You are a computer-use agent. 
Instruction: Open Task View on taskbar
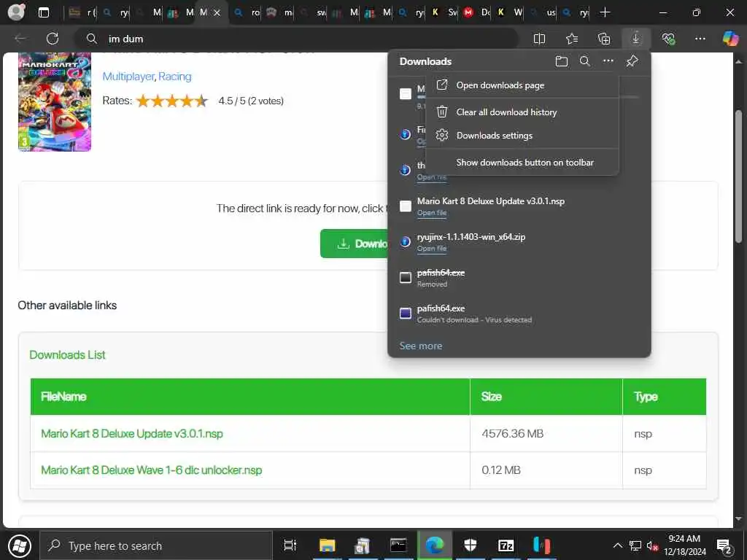coord(290,545)
